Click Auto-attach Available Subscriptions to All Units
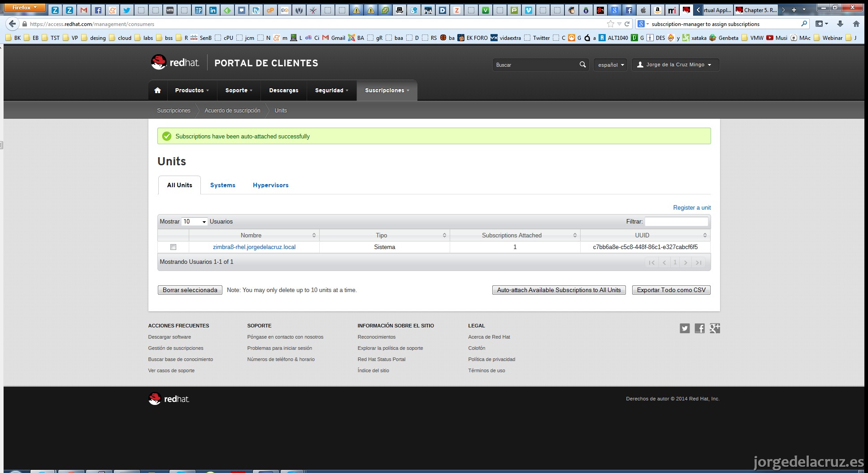 tap(559, 290)
